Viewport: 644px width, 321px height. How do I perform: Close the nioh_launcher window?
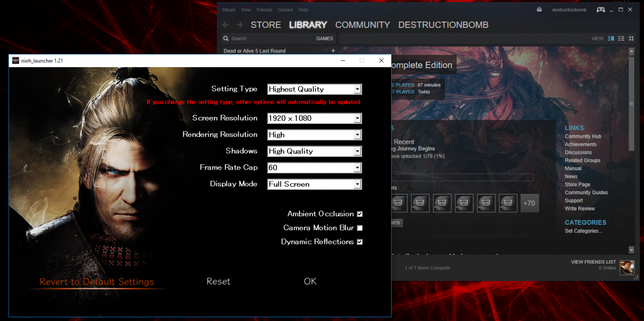coord(382,61)
